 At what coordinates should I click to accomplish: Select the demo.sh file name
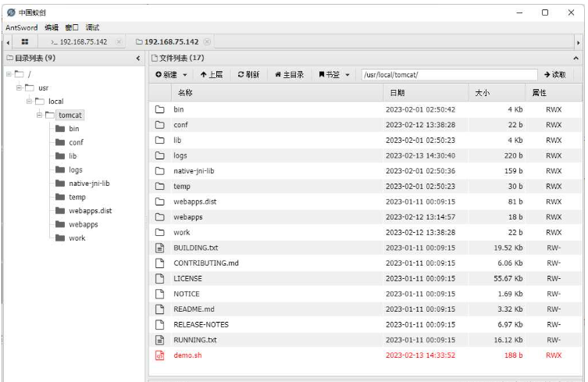[187, 355]
